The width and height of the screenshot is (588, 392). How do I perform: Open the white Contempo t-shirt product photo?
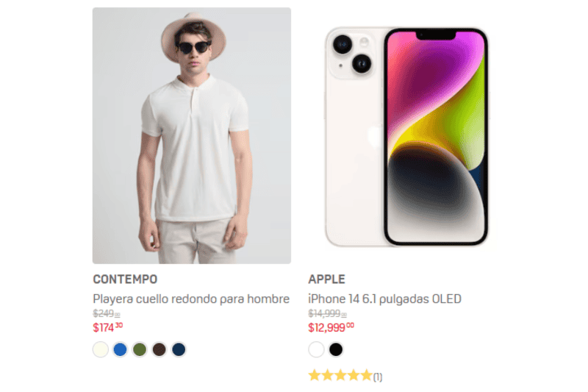192,135
